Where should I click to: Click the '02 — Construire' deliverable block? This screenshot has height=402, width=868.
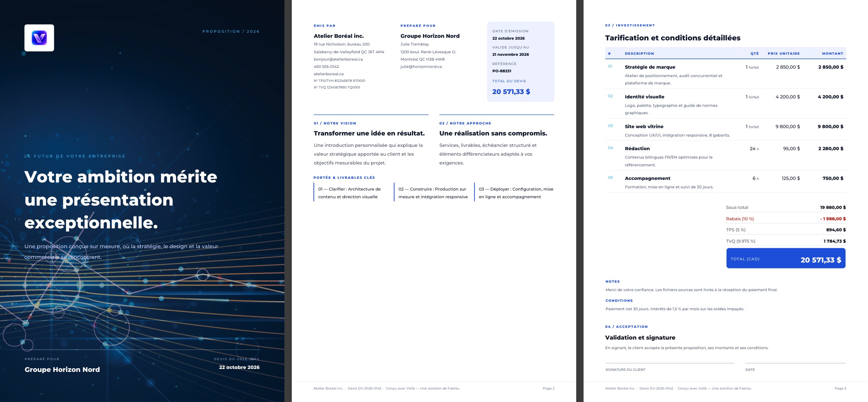coord(430,193)
